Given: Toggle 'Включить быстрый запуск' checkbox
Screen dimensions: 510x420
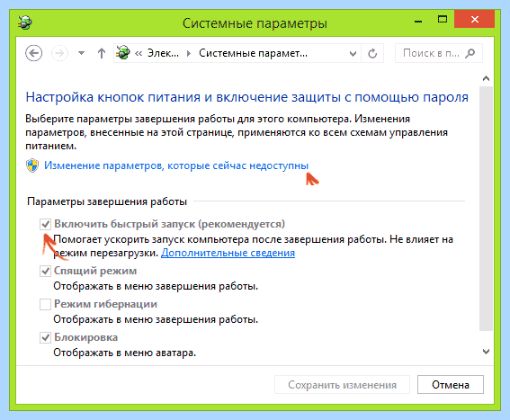Looking at the screenshot, I should [x=45, y=224].
